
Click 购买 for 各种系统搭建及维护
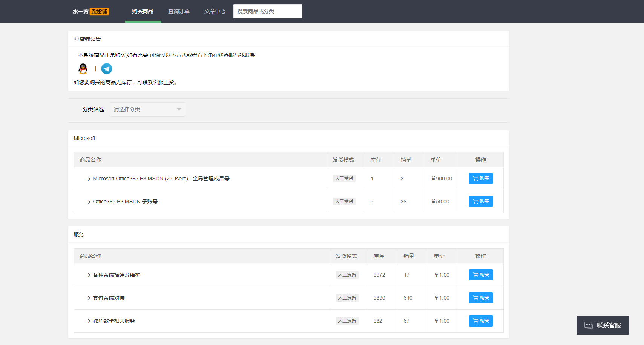[x=481, y=275]
